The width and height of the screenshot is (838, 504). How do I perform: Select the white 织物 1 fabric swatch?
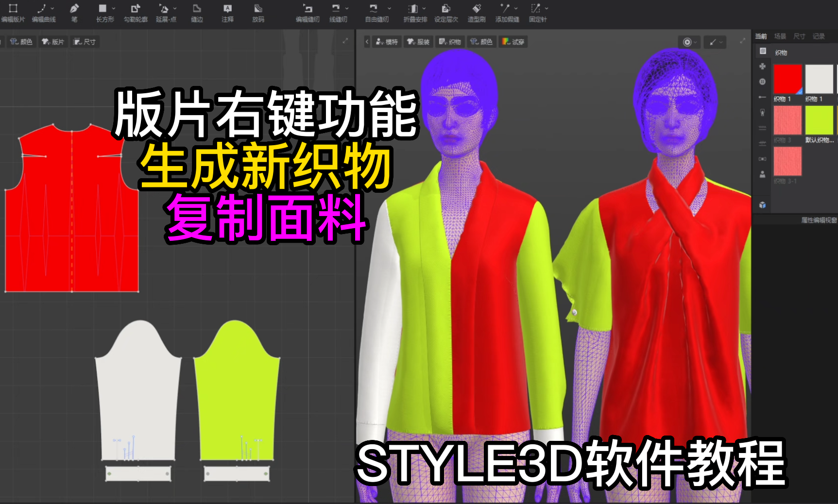819,79
